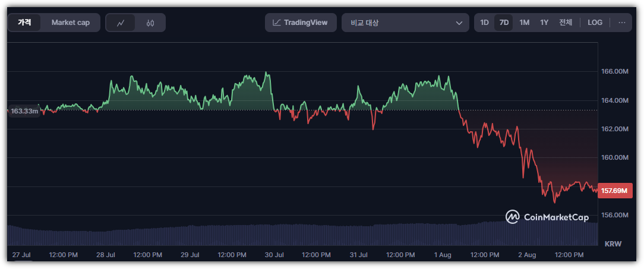Click the 164.00M axis label
This screenshot has height=269, width=644.
click(614, 100)
